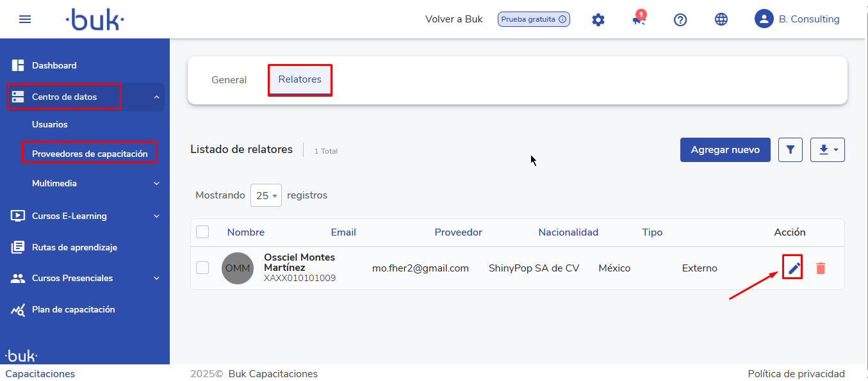
Task: Open Usuarios in the sidebar
Action: (50, 124)
